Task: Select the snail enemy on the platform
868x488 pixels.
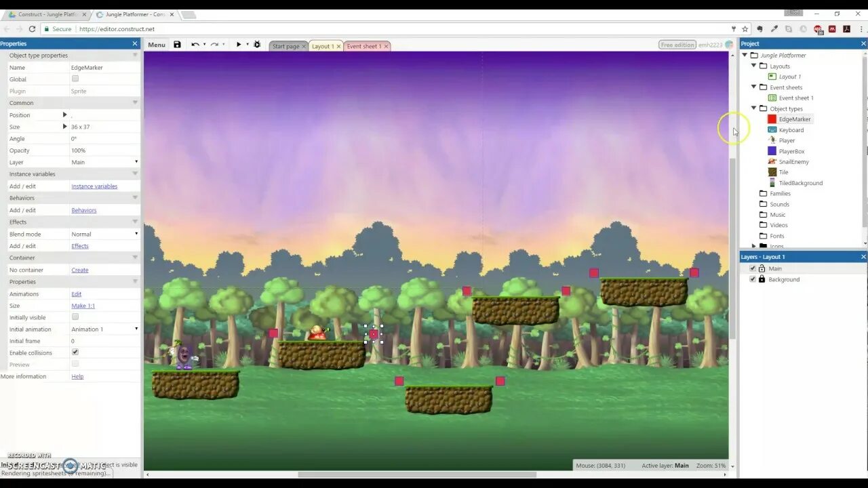Action: pos(317,333)
